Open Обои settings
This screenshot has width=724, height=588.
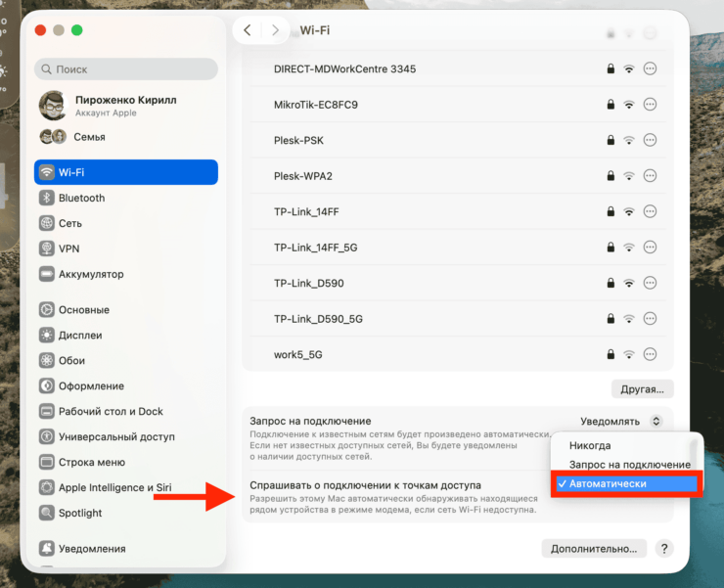[x=125, y=360]
